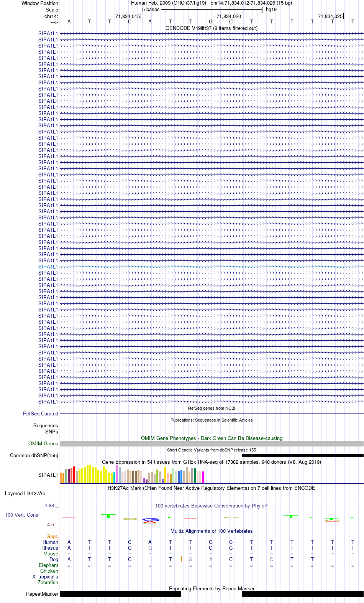This screenshot has width=364, height=603.
Task: Click the Layered H3K27Ac label
Action: coord(25,493)
